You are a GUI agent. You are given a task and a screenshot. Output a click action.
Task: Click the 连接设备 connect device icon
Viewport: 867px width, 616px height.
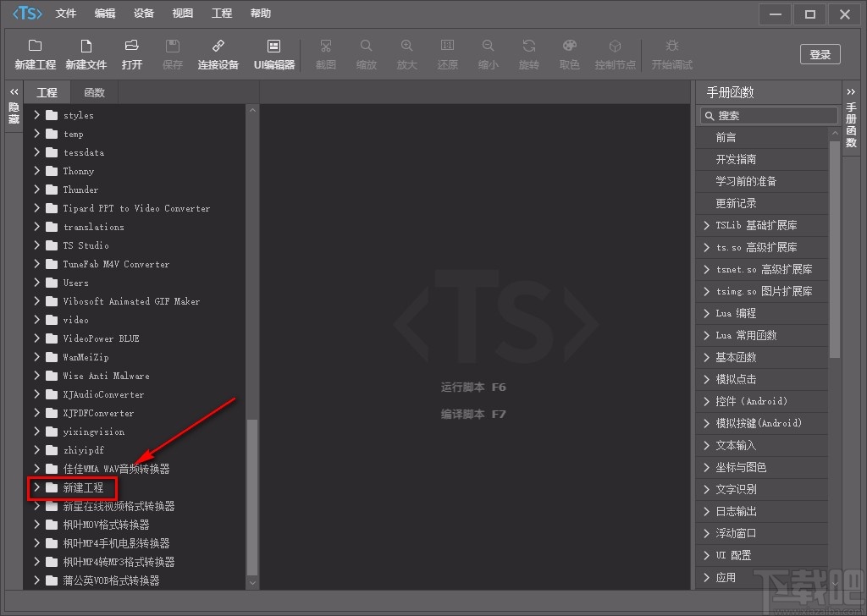click(218, 53)
